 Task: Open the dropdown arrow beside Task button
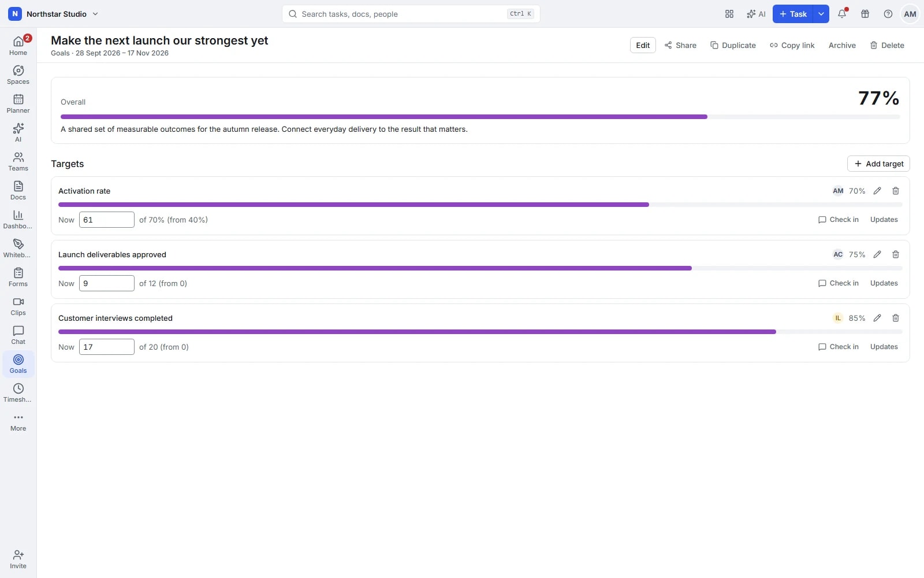coord(821,14)
